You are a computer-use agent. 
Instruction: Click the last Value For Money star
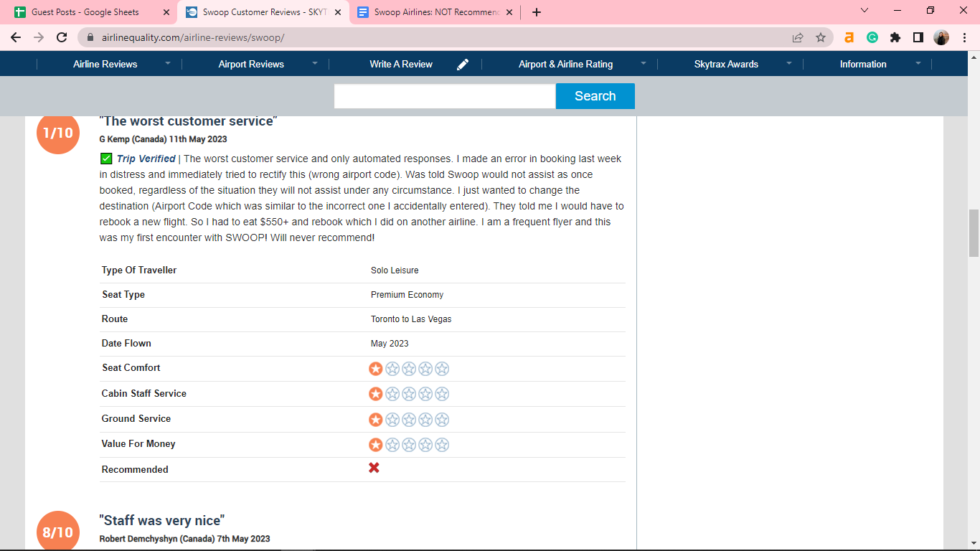(442, 445)
